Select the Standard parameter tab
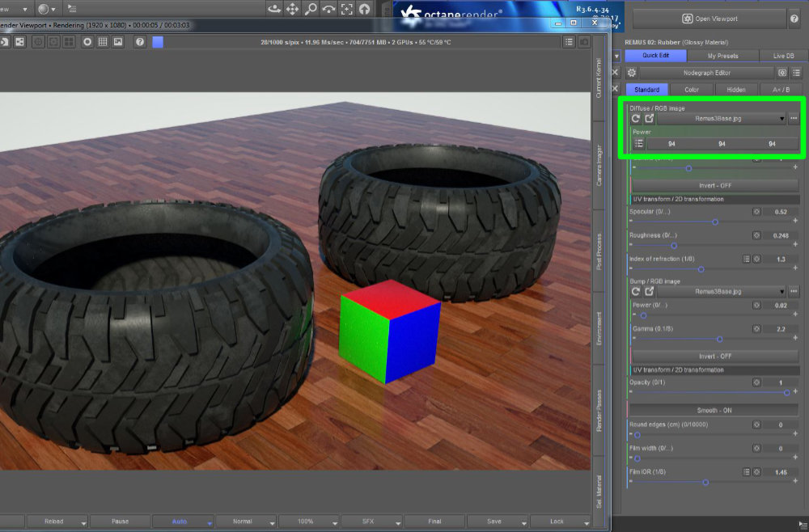Image resolution: width=809 pixels, height=532 pixels. point(646,89)
